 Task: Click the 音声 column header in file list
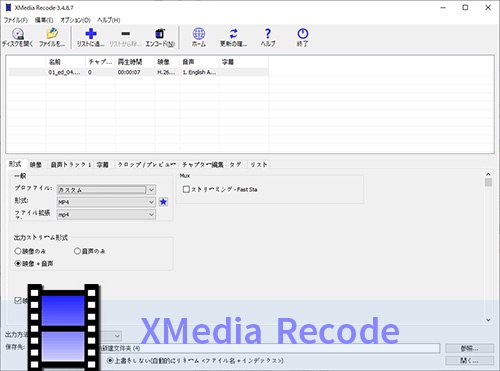pyautogui.click(x=200, y=62)
